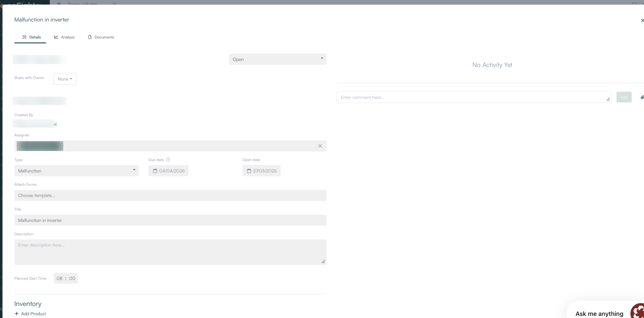Viewport: 644px width, 318px height.
Task: Open the Documents tab
Action: (x=101, y=37)
